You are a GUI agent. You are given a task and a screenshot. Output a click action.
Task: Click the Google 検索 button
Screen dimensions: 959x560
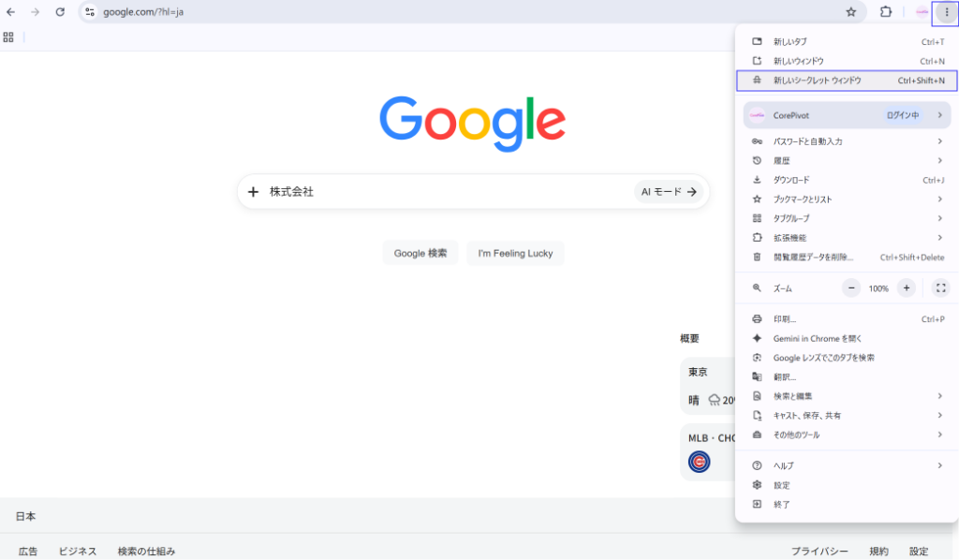[420, 253]
